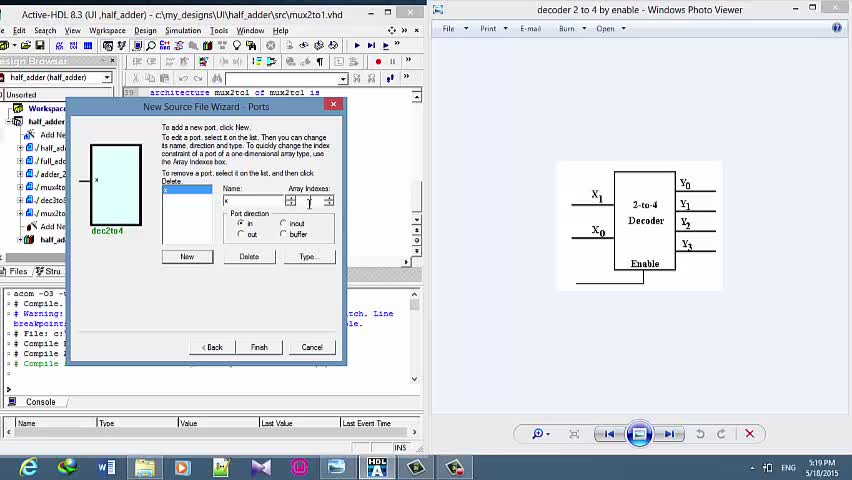
Task: Open the Simulation menu
Action: tap(182, 31)
